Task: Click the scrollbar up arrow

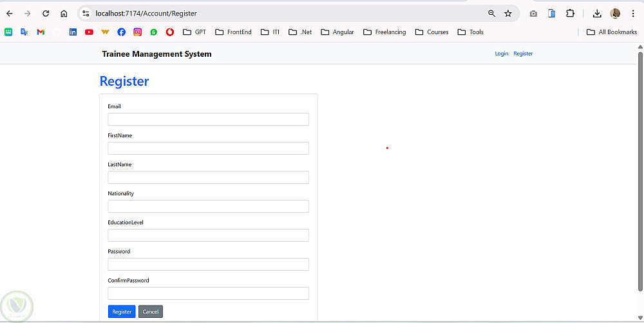Action: coord(640,46)
